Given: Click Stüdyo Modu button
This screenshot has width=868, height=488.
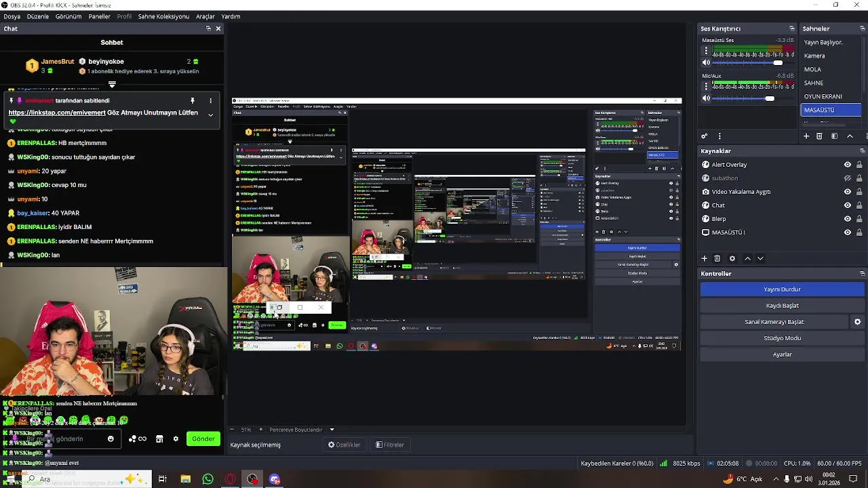Looking at the screenshot, I should coord(782,338).
